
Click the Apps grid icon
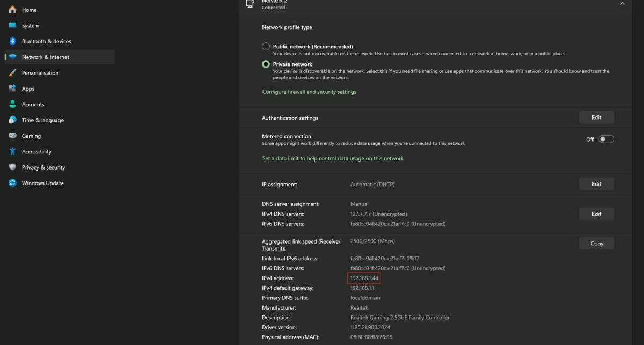click(x=12, y=89)
